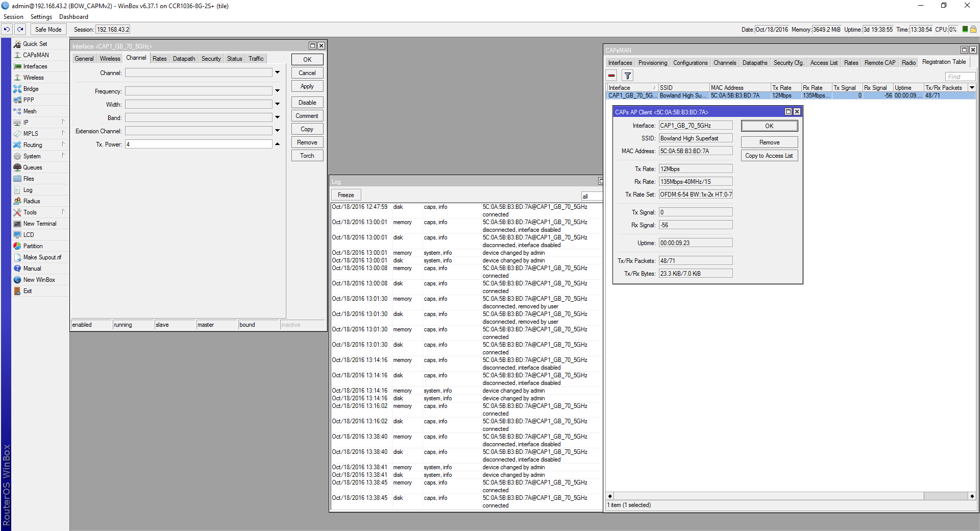Viewport: 980px width, 531px height.
Task: Expand the Extension Channel dropdown
Action: click(277, 131)
